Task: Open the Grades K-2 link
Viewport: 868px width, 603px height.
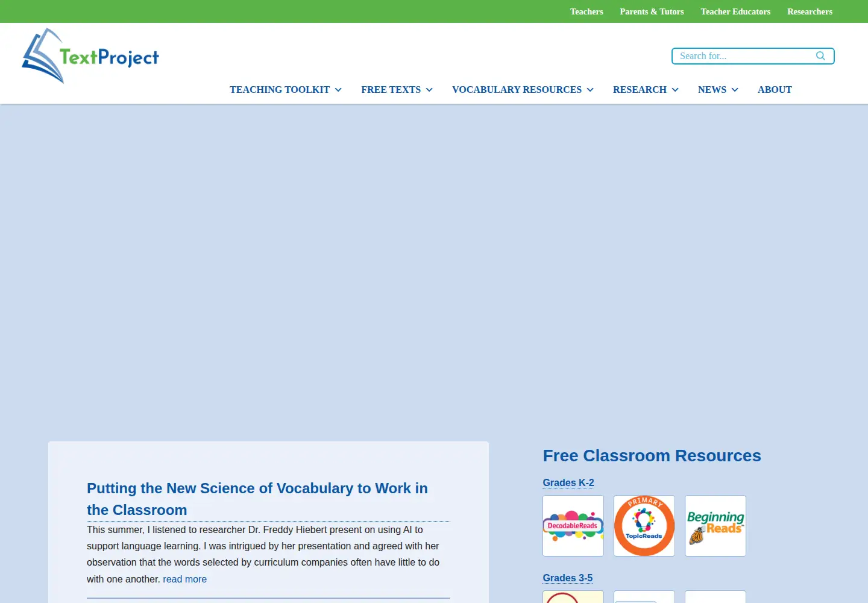Action: 568,482
